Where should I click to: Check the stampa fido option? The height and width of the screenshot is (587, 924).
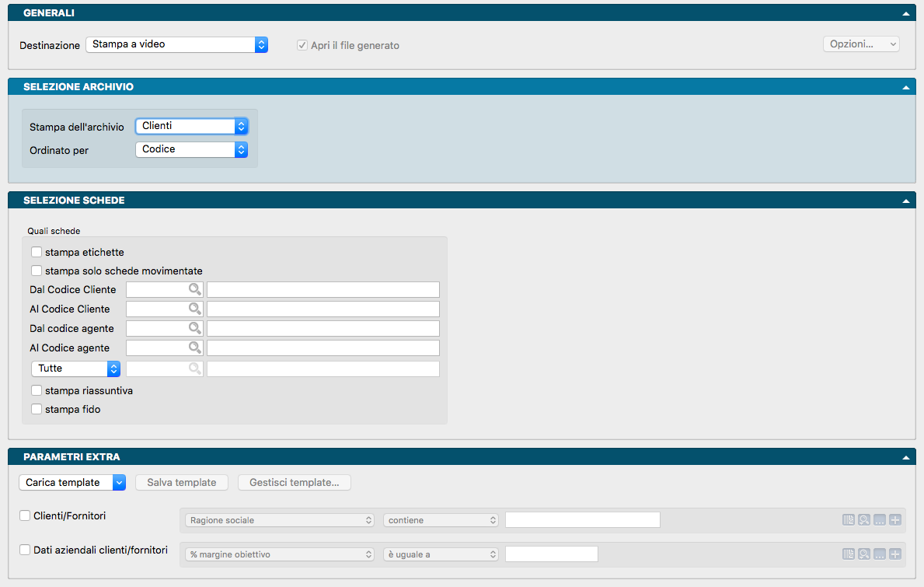37,410
